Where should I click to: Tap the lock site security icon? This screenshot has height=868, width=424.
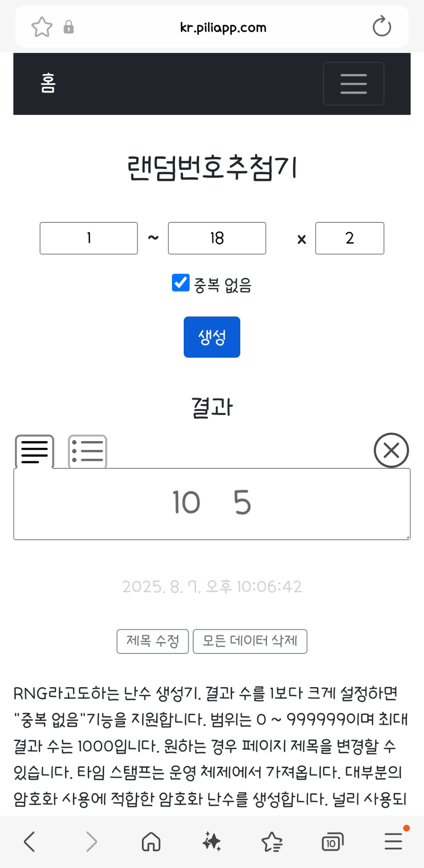[69, 27]
